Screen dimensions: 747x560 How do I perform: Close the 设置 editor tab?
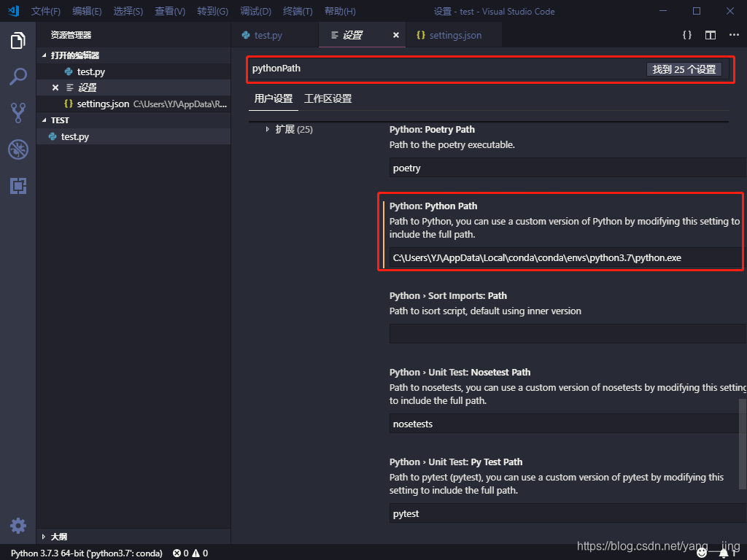coord(396,35)
